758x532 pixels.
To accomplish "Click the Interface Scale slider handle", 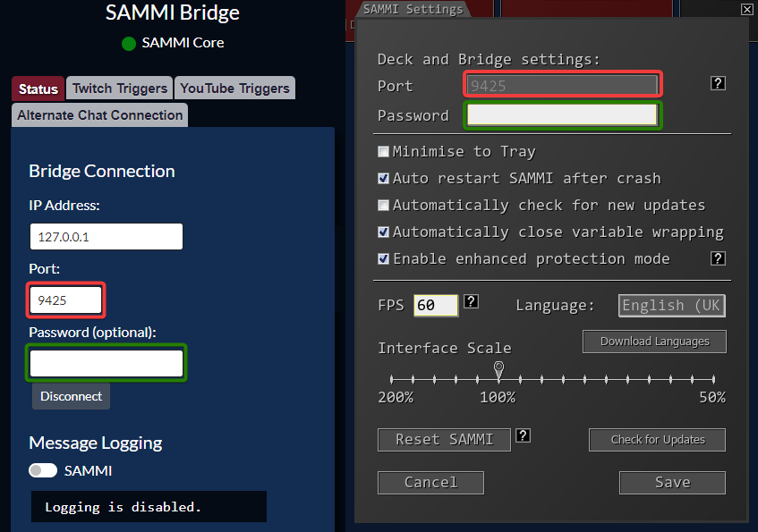I will tap(498, 370).
